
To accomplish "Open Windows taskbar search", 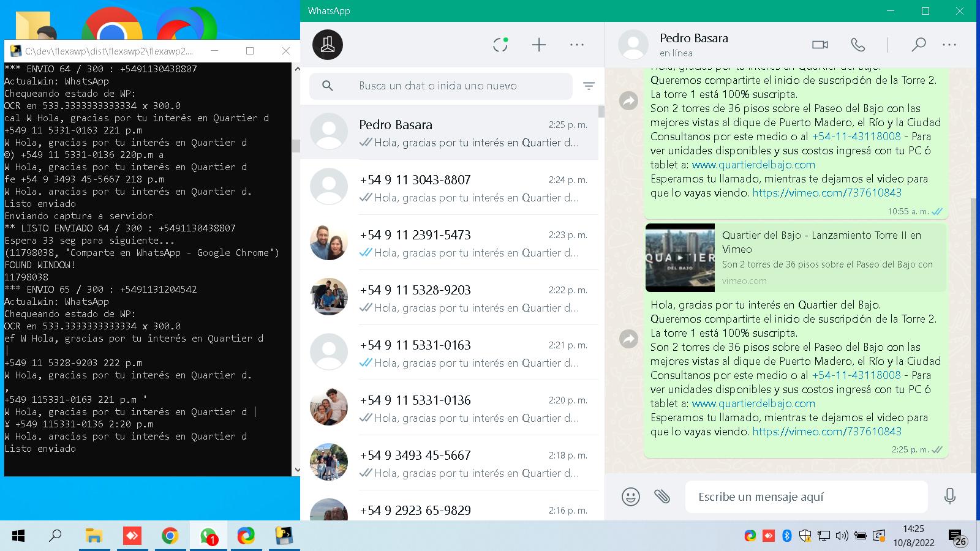I will click(x=55, y=536).
